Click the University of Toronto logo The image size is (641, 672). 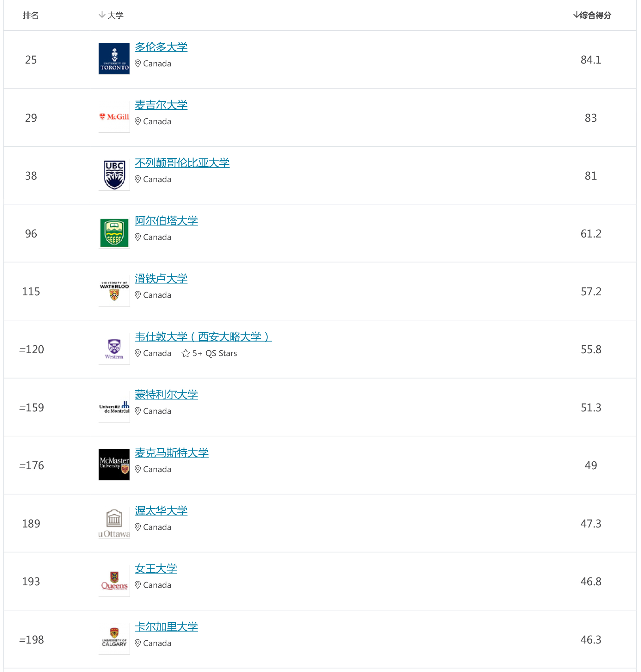click(x=114, y=59)
